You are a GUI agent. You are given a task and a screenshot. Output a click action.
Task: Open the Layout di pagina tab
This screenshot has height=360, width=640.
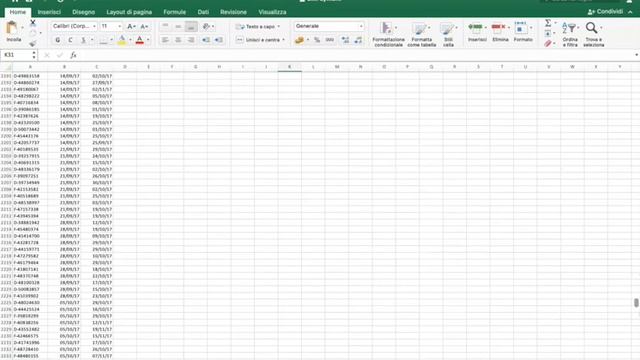pos(129,12)
